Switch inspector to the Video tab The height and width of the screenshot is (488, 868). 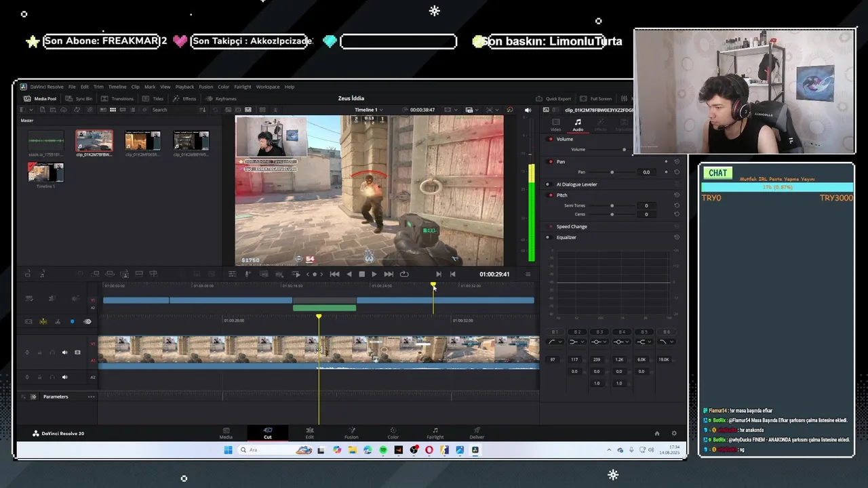[x=556, y=125]
